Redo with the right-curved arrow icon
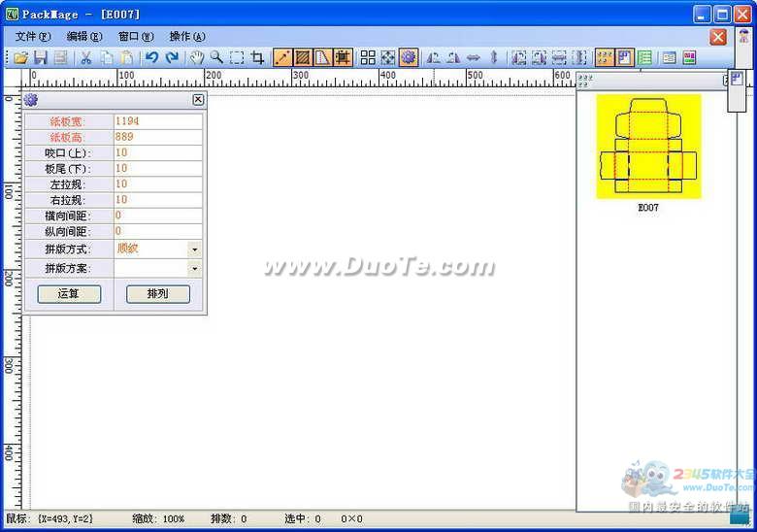The width and height of the screenshot is (757, 532). pyautogui.click(x=172, y=58)
